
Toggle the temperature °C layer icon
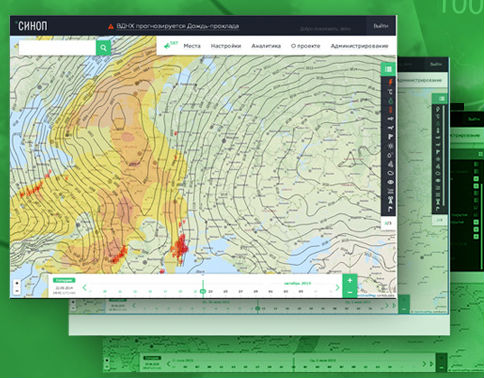[x=390, y=92]
